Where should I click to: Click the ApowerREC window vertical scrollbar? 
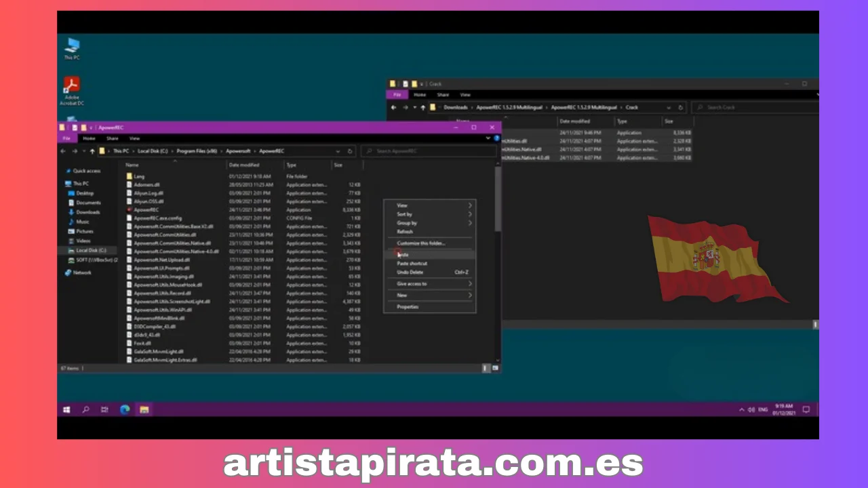498,198
